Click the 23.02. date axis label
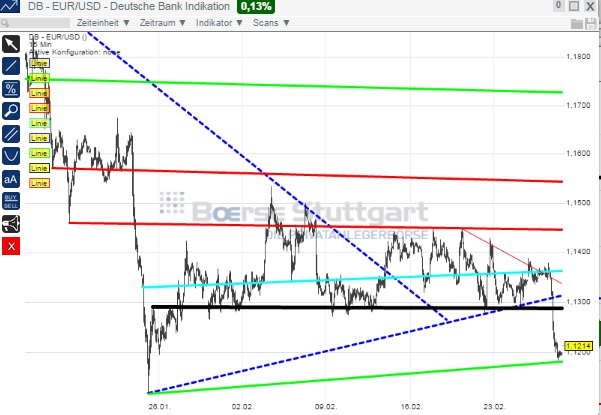The height and width of the screenshot is (415, 601). [x=494, y=406]
